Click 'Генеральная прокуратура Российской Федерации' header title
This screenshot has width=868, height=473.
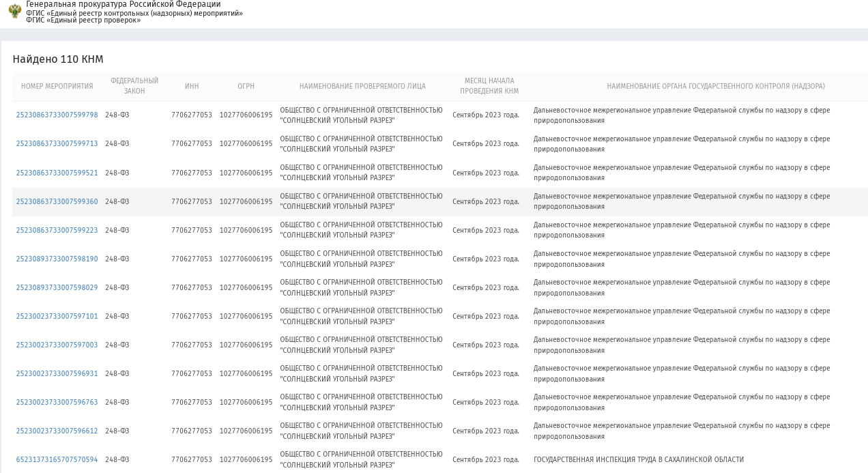(x=124, y=4)
